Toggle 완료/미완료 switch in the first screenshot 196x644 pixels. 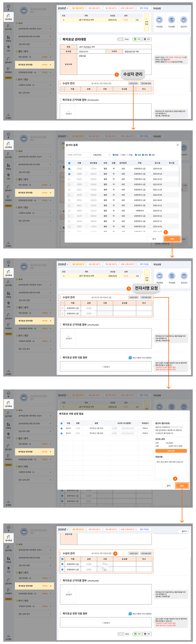[124, 39]
